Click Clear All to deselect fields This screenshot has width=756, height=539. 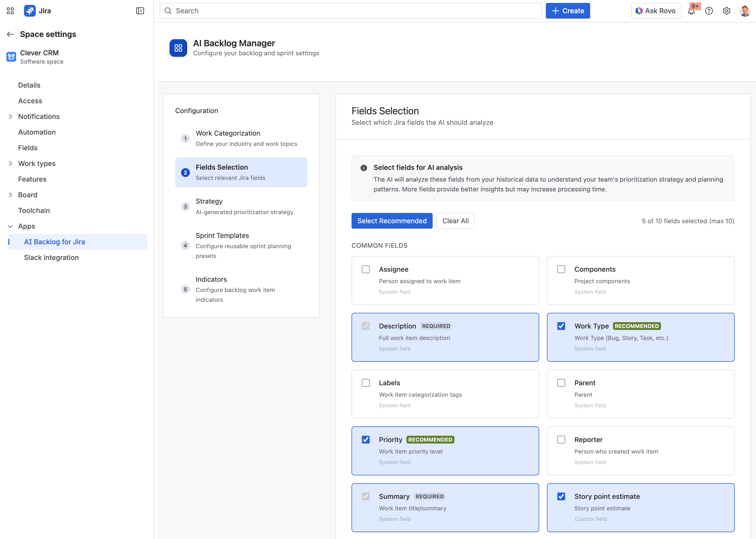[455, 221]
